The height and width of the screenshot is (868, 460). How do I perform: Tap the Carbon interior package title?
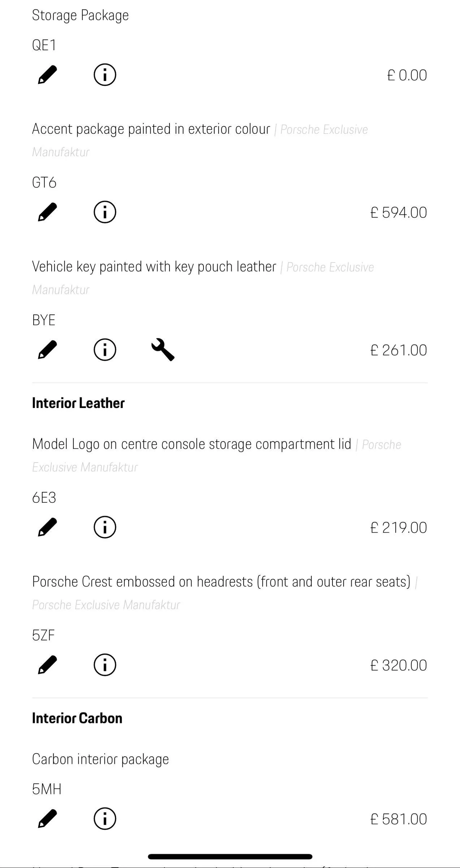pos(100,759)
